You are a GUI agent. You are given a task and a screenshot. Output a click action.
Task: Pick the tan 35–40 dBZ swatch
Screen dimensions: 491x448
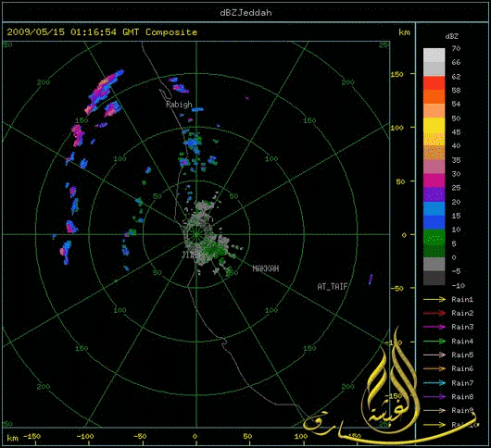pyautogui.click(x=434, y=153)
